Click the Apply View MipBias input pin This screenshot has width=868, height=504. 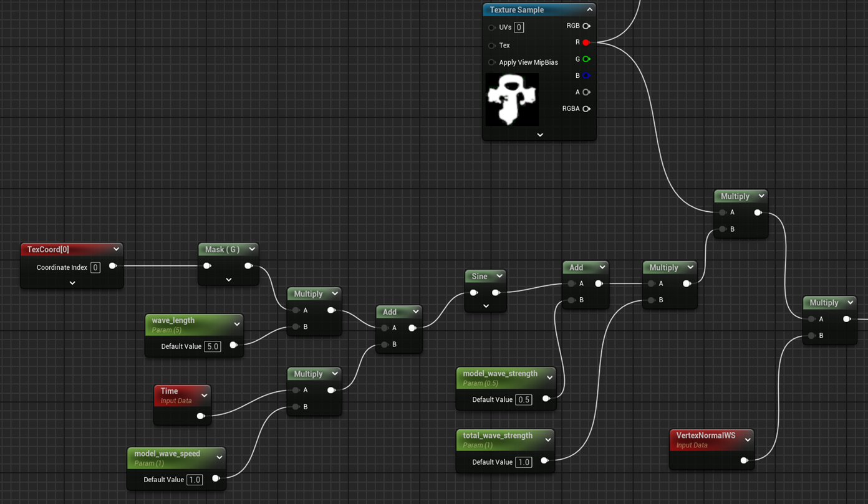click(492, 62)
